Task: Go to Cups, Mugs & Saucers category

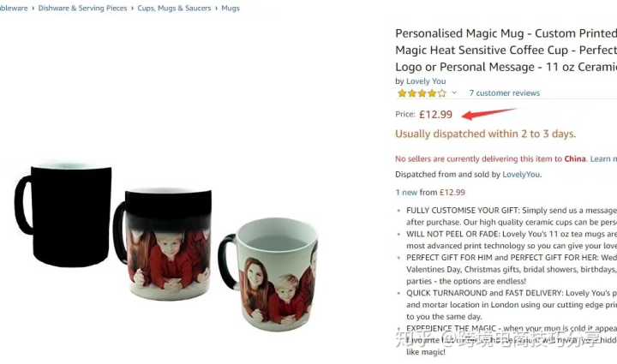Action: (174, 9)
